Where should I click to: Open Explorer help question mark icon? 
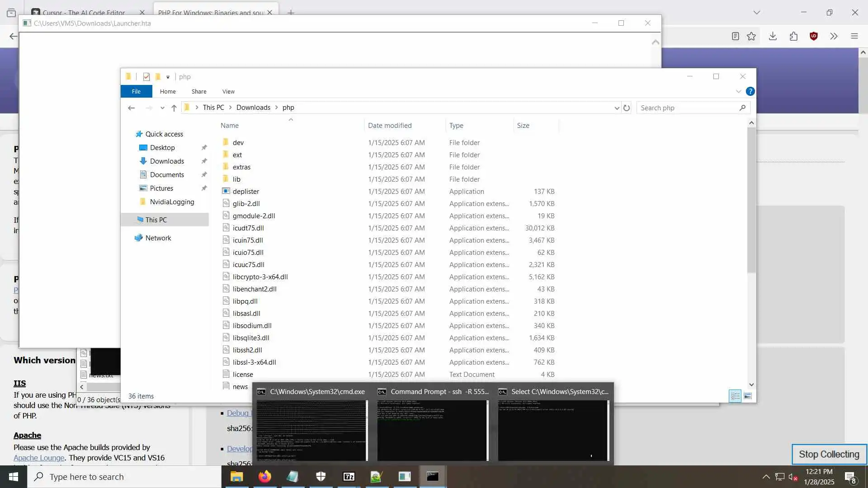point(750,91)
